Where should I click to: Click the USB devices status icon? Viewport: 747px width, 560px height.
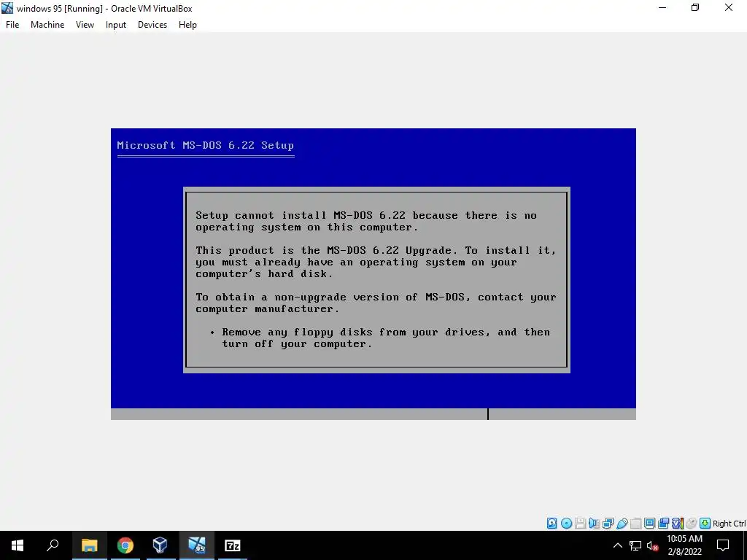[x=622, y=524]
